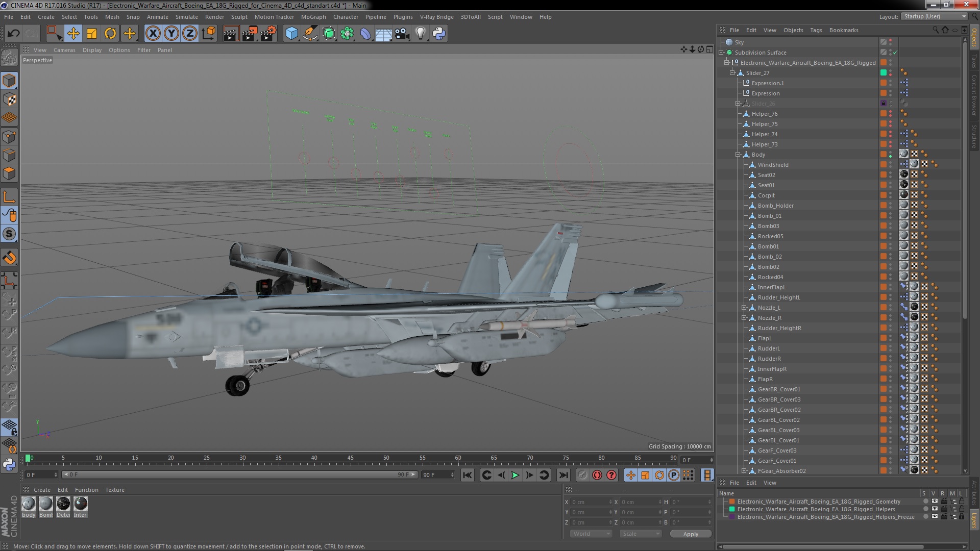Go to start of animation
The height and width of the screenshot is (551, 980).
click(467, 475)
